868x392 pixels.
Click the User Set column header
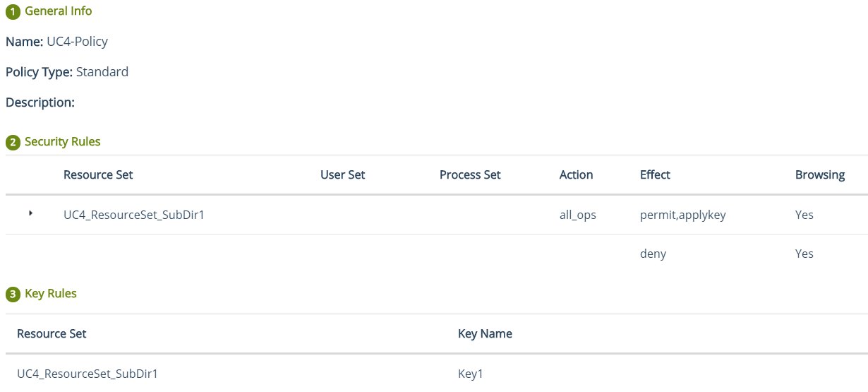coord(342,175)
